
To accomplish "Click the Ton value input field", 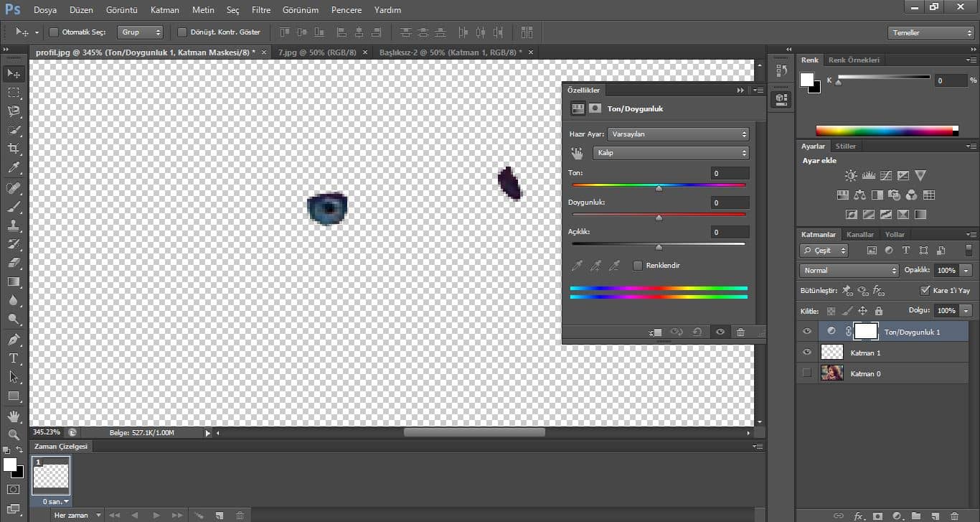I will pos(730,173).
